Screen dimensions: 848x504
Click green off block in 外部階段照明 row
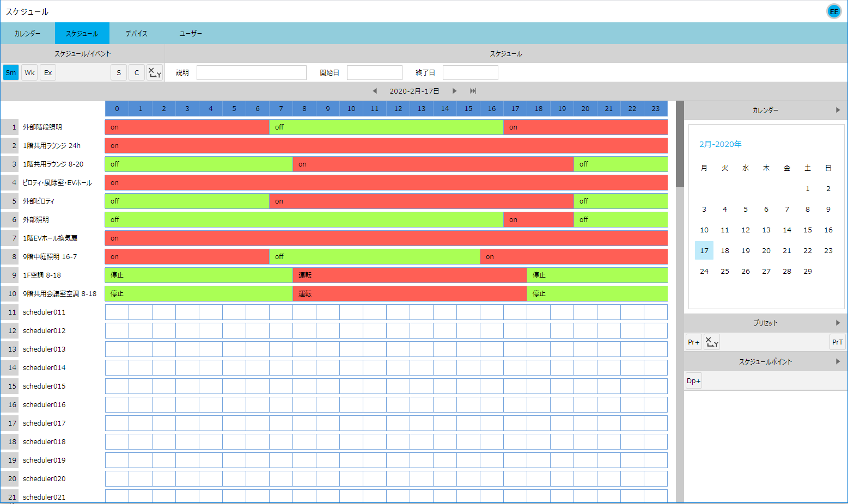386,127
